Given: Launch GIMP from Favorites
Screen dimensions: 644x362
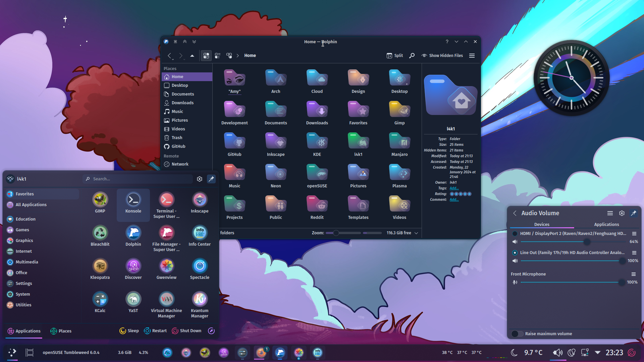Looking at the screenshot, I should (100, 203).
